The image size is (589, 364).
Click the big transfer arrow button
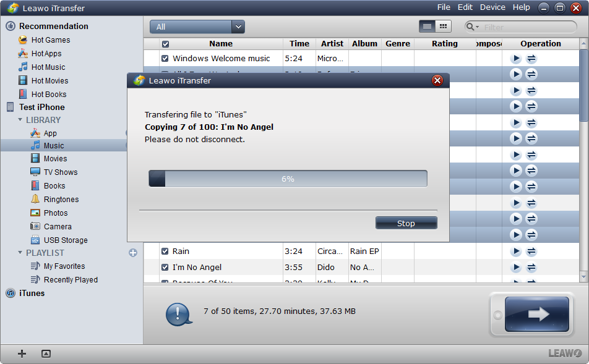tap(537, 314)
